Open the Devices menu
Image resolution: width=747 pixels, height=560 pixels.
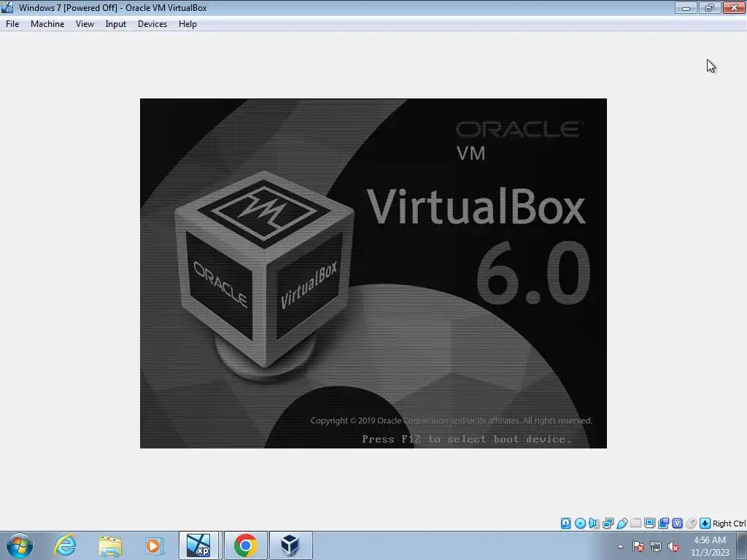point(152,24)
